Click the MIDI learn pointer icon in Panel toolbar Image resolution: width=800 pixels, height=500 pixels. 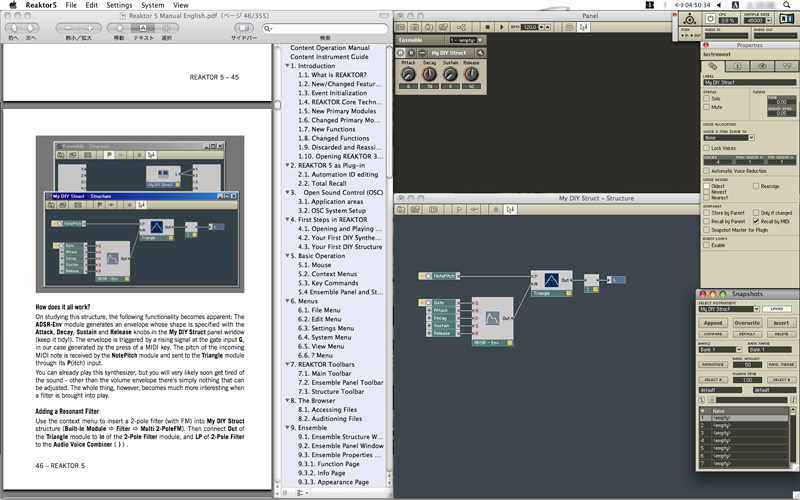click(583, 27)
